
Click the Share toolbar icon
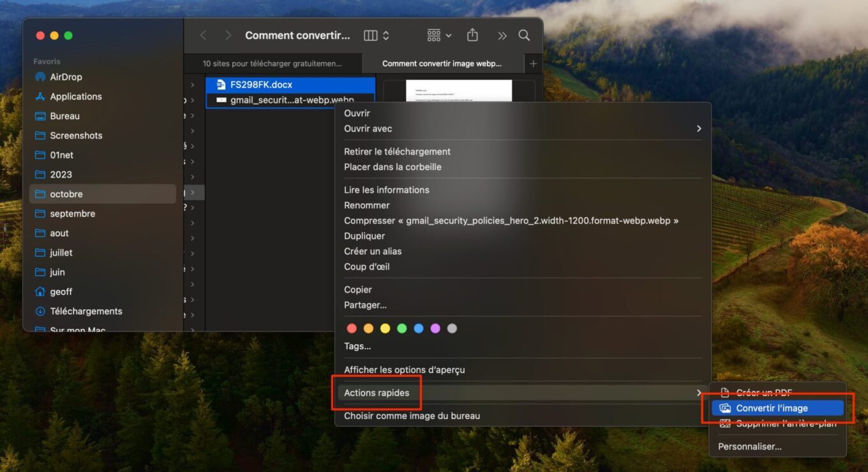pos(472,35)
